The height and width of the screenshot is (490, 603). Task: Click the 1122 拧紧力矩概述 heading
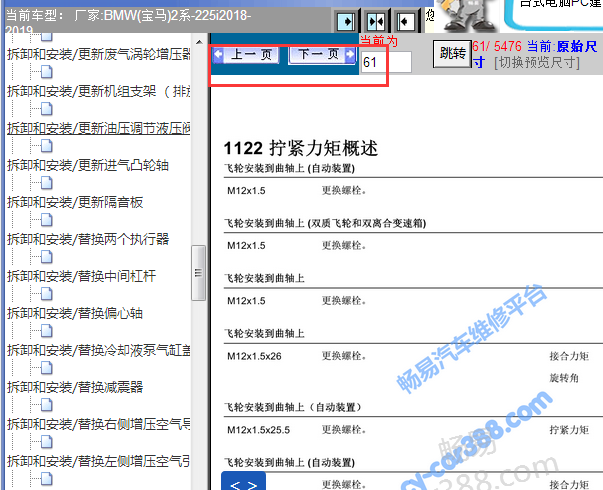pos(301,148)
